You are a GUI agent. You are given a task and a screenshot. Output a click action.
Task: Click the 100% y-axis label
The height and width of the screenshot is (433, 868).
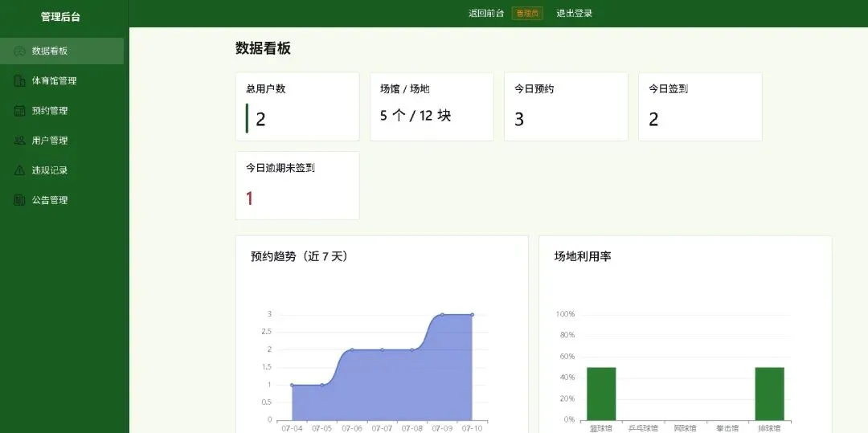pyautogui.click(x=565, y=314)
